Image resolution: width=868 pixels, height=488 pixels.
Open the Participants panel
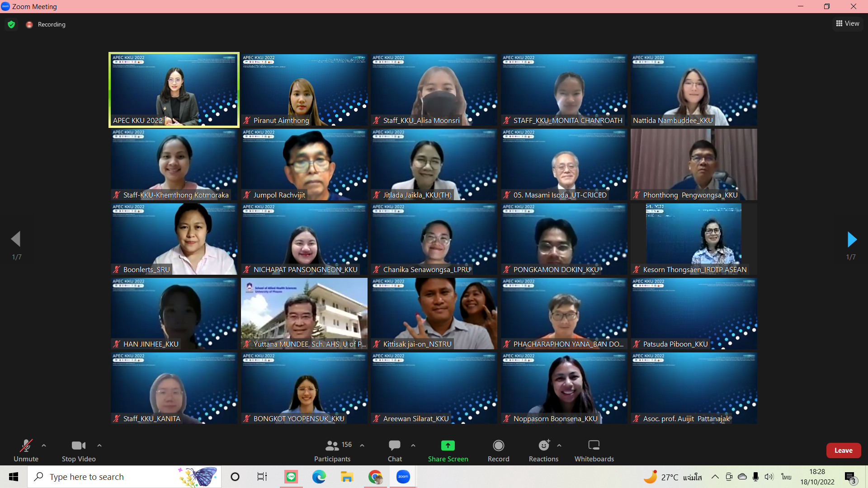click(332, 450)
